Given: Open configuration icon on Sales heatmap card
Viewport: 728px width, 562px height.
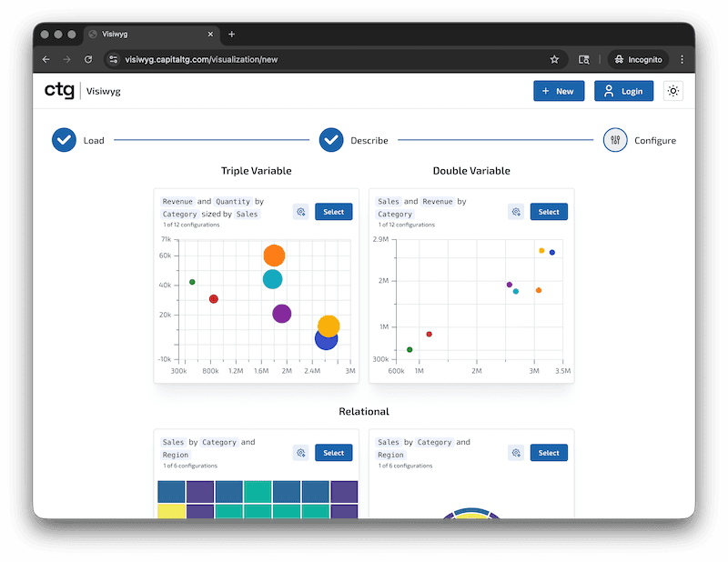Looking at the screenshot, I should coord(300,453).
